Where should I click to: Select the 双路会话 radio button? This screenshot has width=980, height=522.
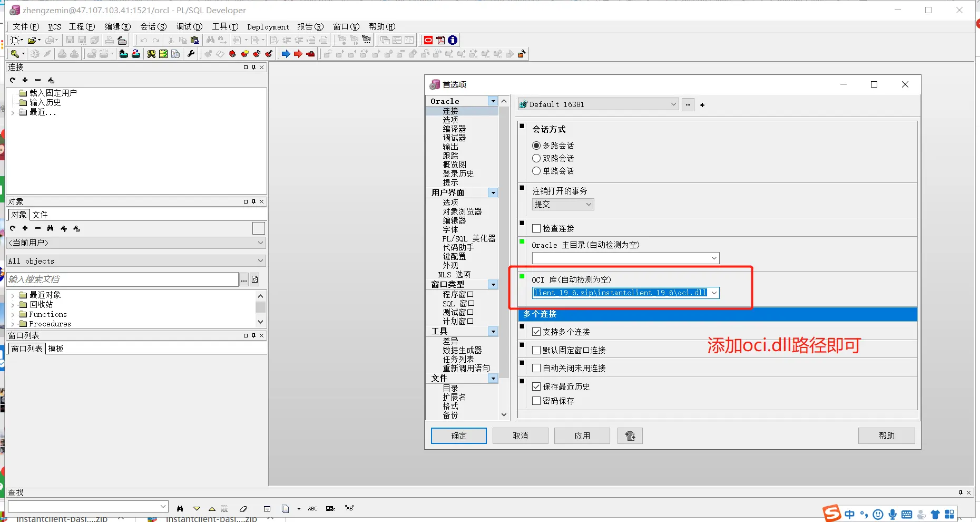536,158
